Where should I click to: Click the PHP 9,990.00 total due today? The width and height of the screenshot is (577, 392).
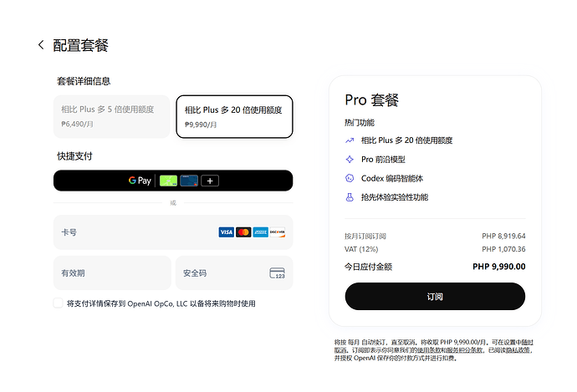click(499, 267)
